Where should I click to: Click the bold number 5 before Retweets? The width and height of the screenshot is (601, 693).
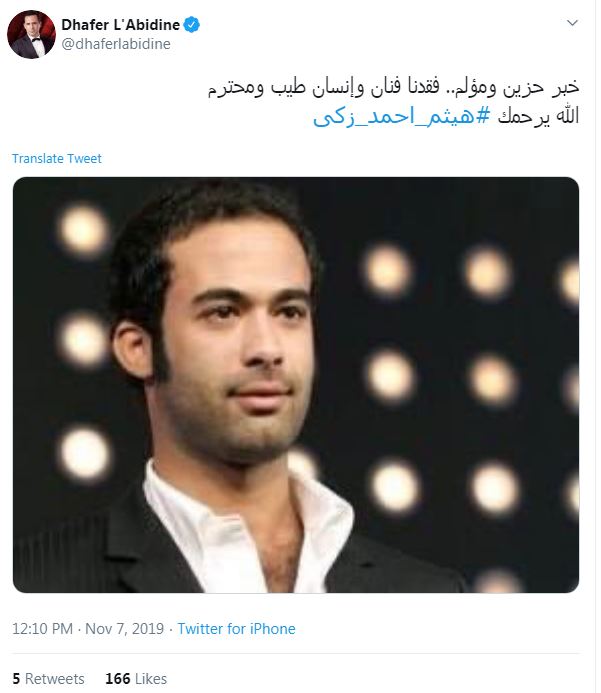click(16, 678)
